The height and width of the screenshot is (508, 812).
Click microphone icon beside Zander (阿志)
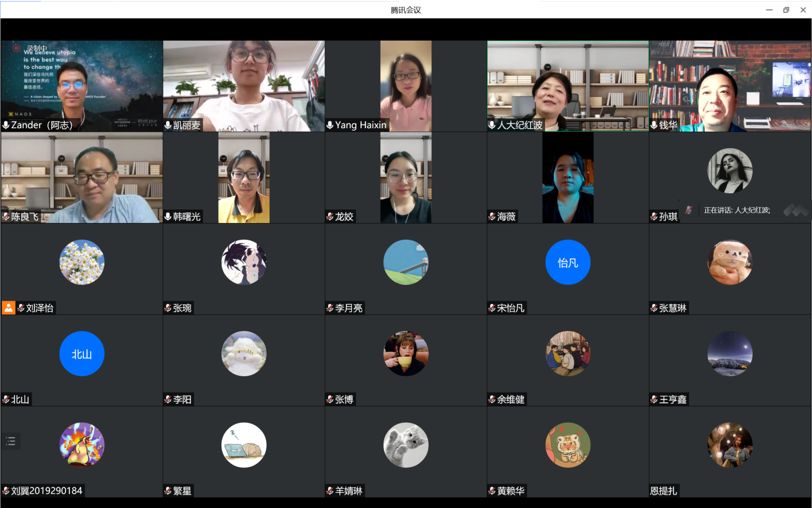pos(6,125)
